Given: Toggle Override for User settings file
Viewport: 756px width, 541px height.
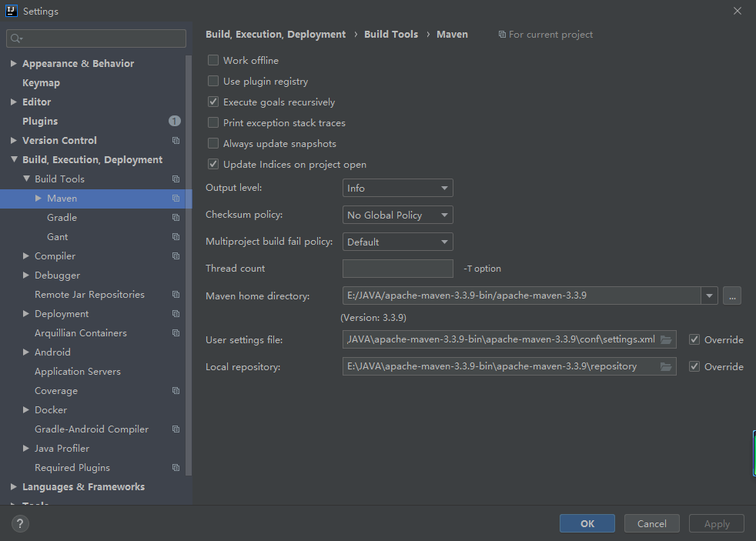Looking at the screenshot, I should coord(694,339).
